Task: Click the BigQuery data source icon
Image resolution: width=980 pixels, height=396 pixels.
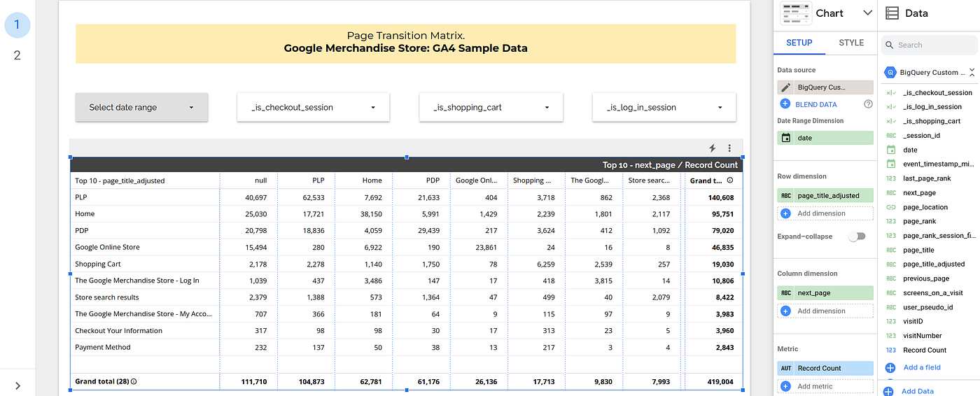Action: point(890,72)
